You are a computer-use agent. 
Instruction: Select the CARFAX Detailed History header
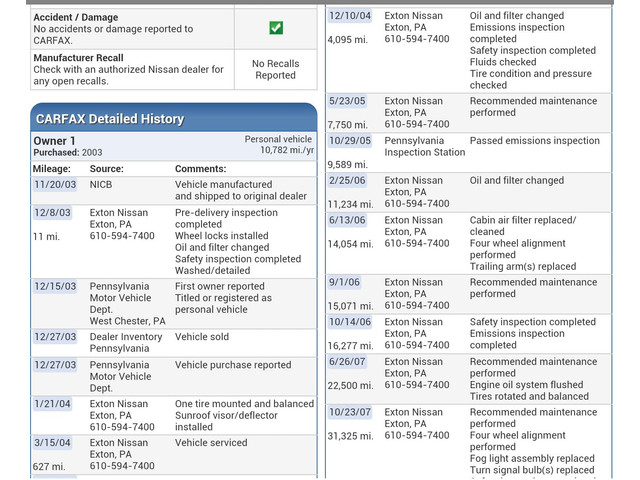[x=110, y=119]
